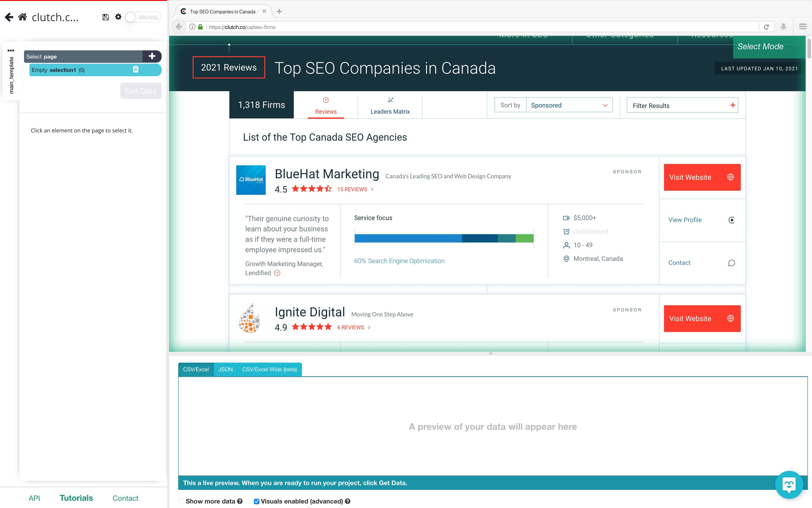Click Get Data button
Image resolution: width=812 pixels, height=508 pixels.
(x=140, y=91)
